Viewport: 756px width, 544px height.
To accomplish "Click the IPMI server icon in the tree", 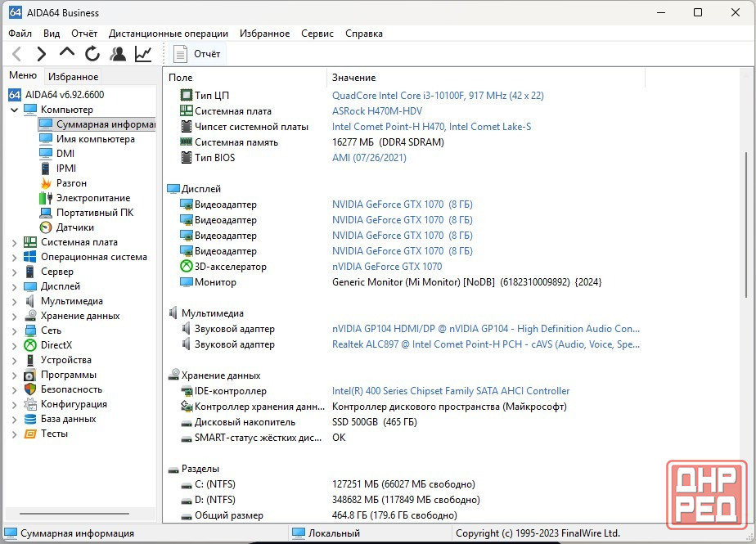I will [46, 169].
